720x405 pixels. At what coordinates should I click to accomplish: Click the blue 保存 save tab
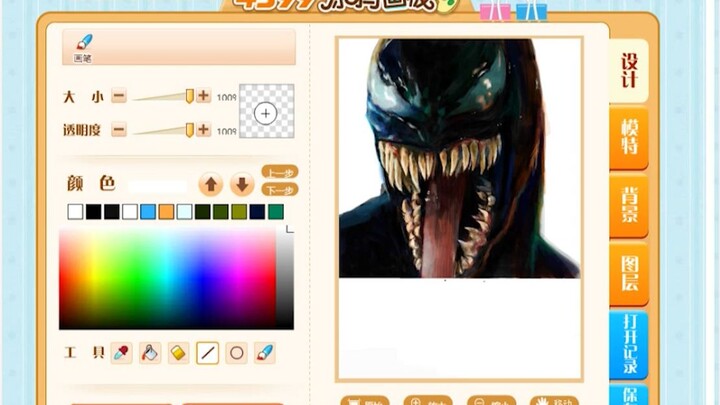click(x=629, y=395)
